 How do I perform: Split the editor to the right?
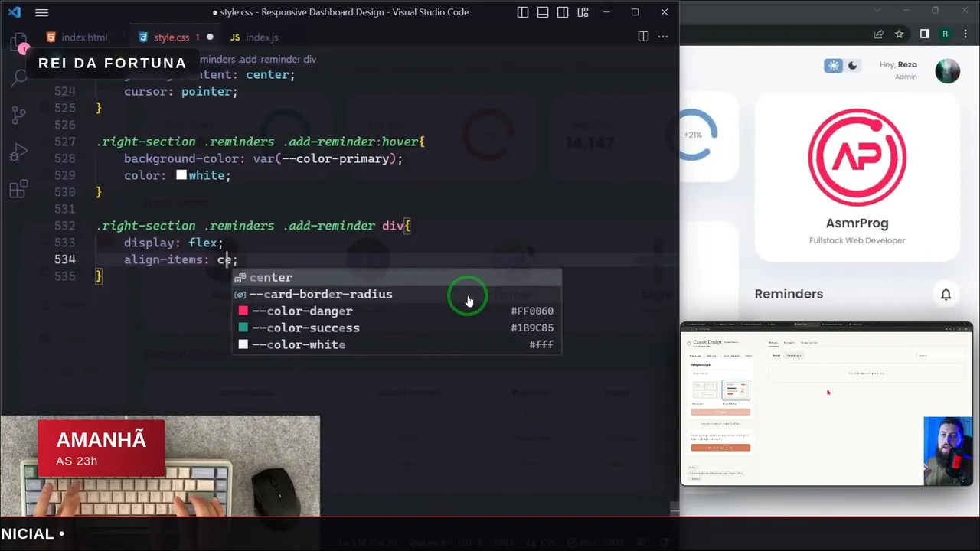(643, 37)
